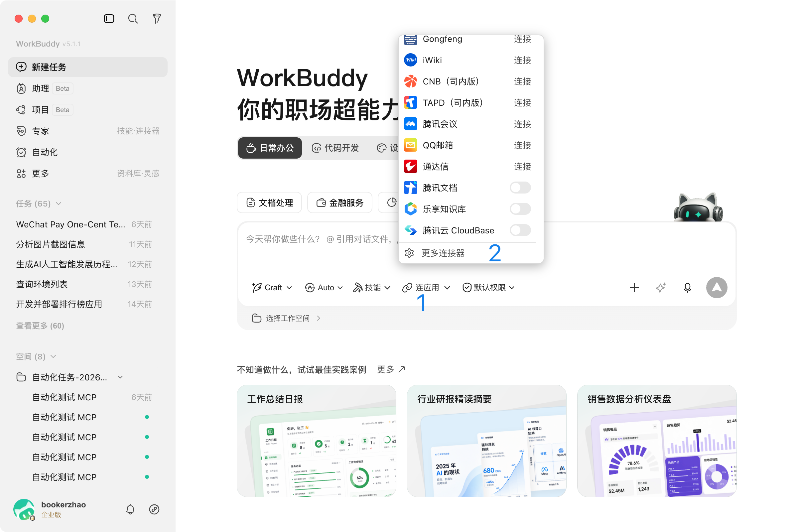Open the 连应用 connectors dropdown

click(x=426, y=288)
